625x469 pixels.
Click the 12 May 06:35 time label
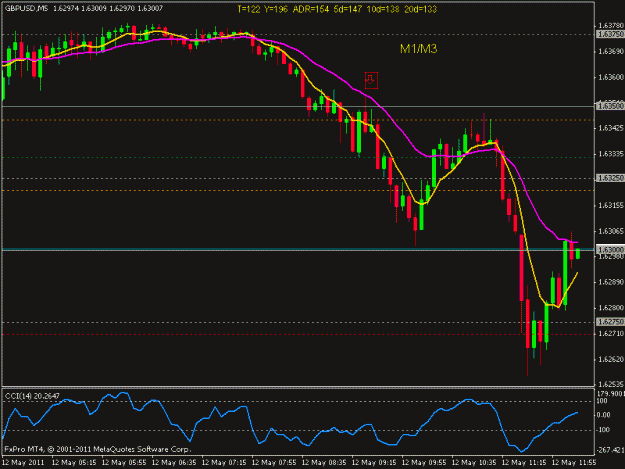(174, 463)
